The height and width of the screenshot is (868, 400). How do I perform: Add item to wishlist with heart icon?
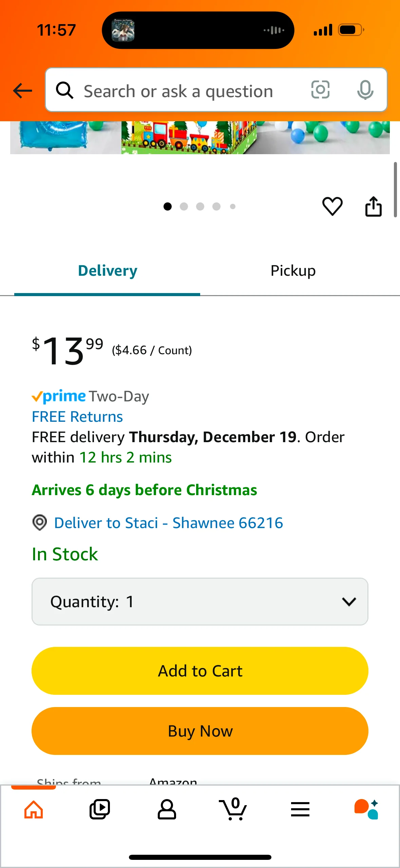coord(332,206)
